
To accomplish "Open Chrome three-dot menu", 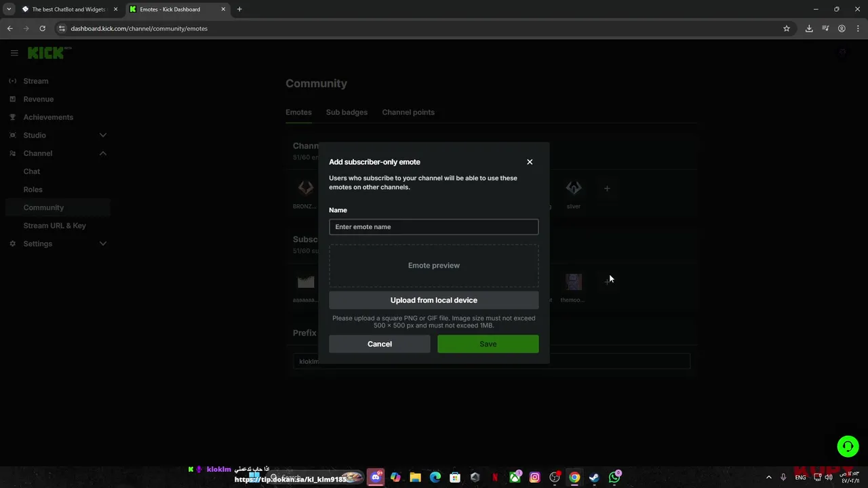I will (858, 28).
